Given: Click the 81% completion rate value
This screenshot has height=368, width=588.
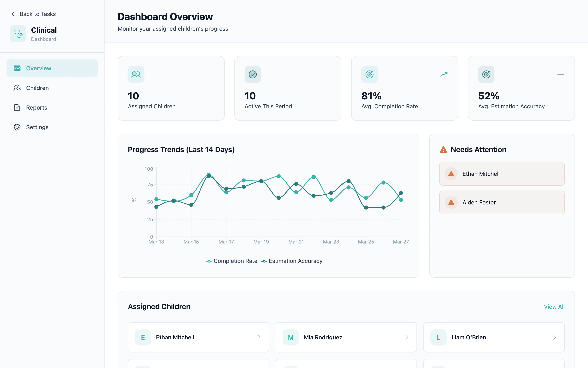Looking at the screenshot, I should click(x=371, y=96).
